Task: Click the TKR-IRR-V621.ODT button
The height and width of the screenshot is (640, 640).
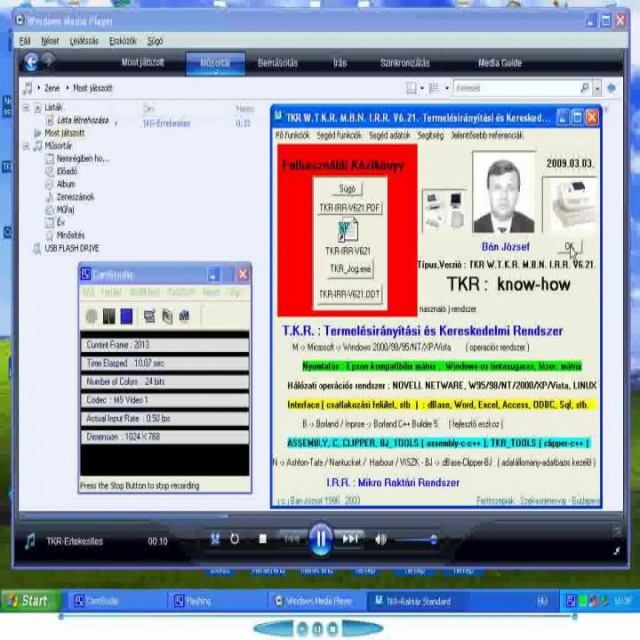Action: point(349,294)
